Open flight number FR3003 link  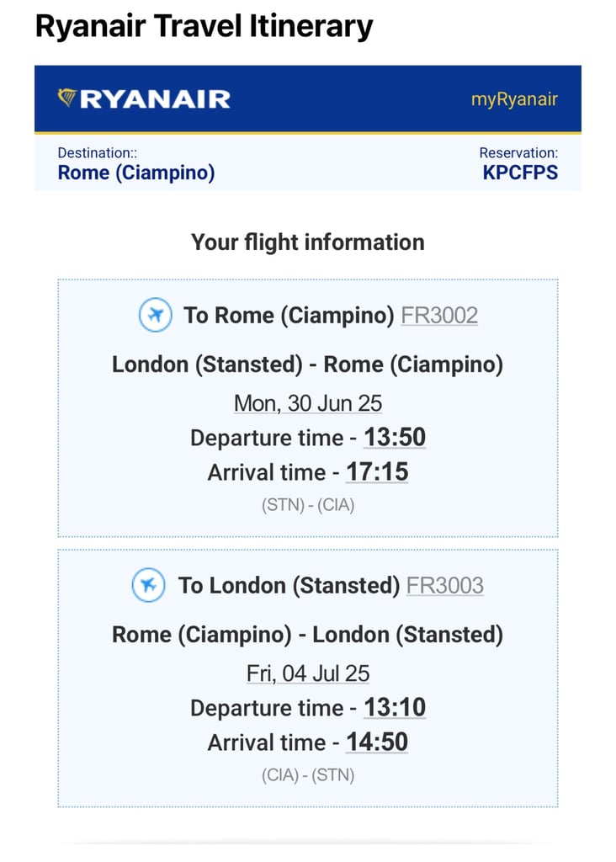point(444,586)
